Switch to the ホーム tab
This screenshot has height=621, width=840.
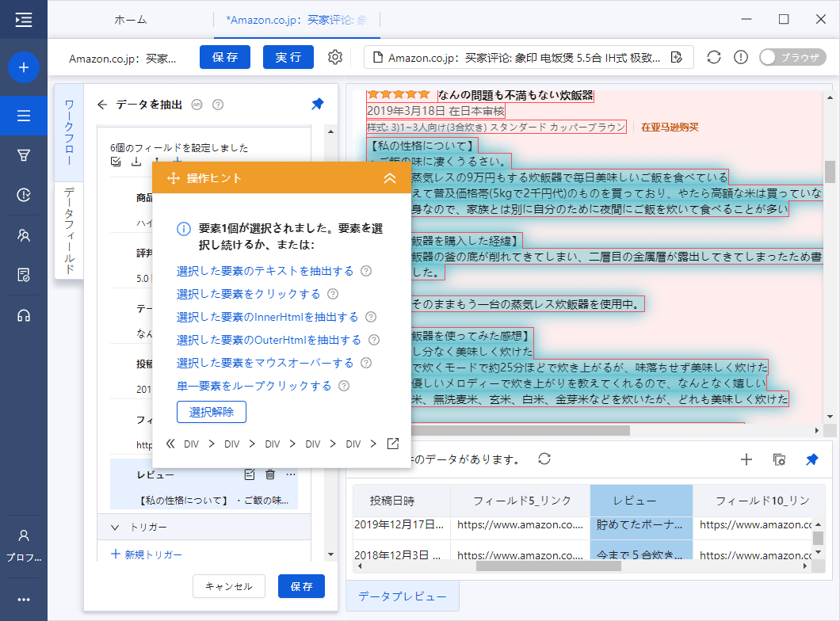pos(131,20)
